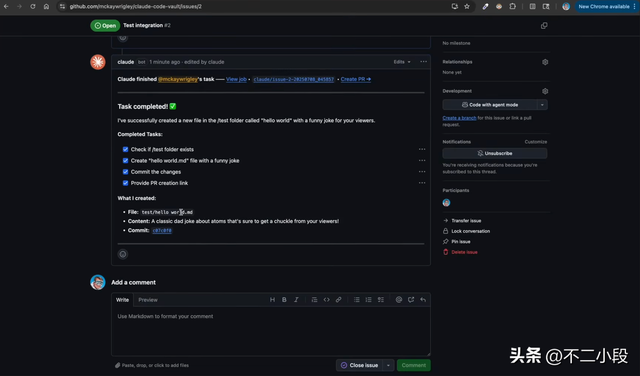Bookmark this page with star icon
The image size is (640, 376).
467,7
